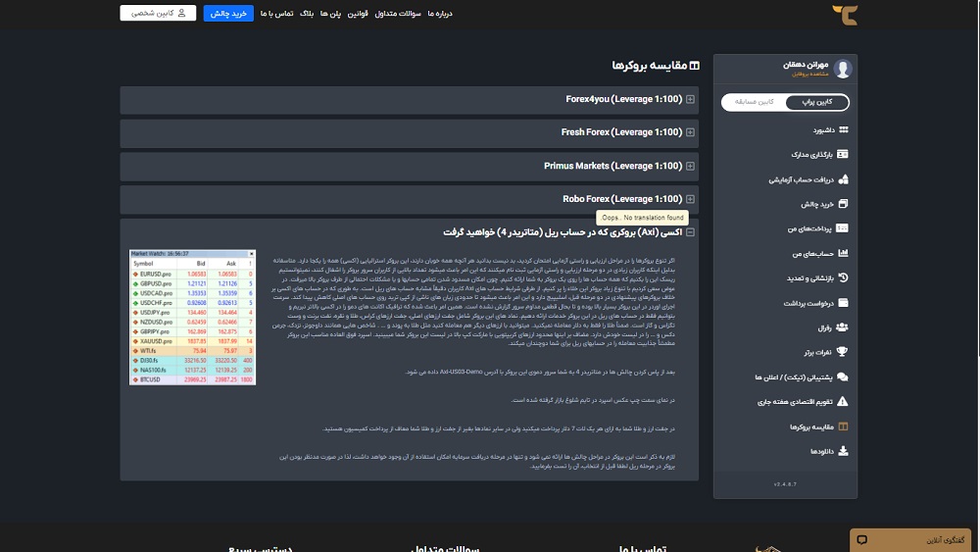Open درخواست برداشت withdrawal request icon
This screenshot has height=552, width=980.
(843, 303)
